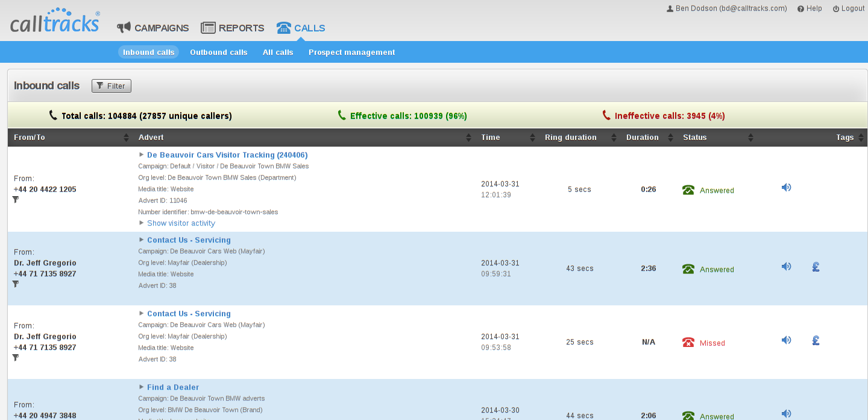Select Missed status text
The height and width of the screenshot is (420, 868).
[712, 343]
